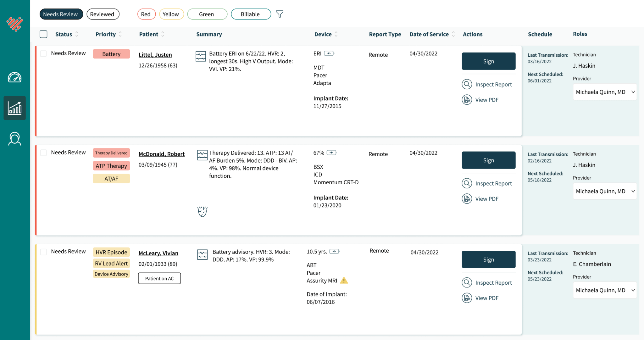Open the analytics chart panel in sidebar
Image resolution: width=644 pixels, height=340 pixels.
tap(15, 108)
